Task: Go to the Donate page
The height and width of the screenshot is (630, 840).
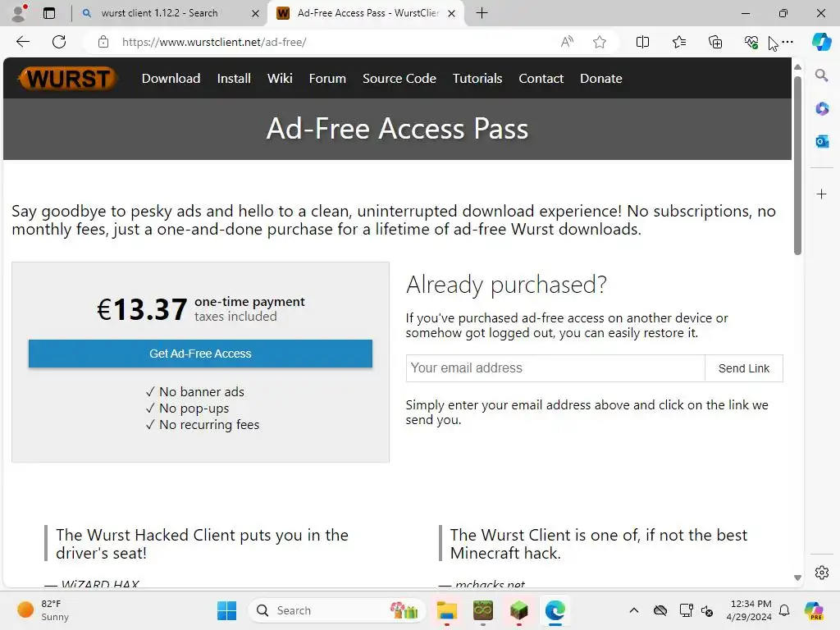Action: pyautogui.click(x=601, y=78)
